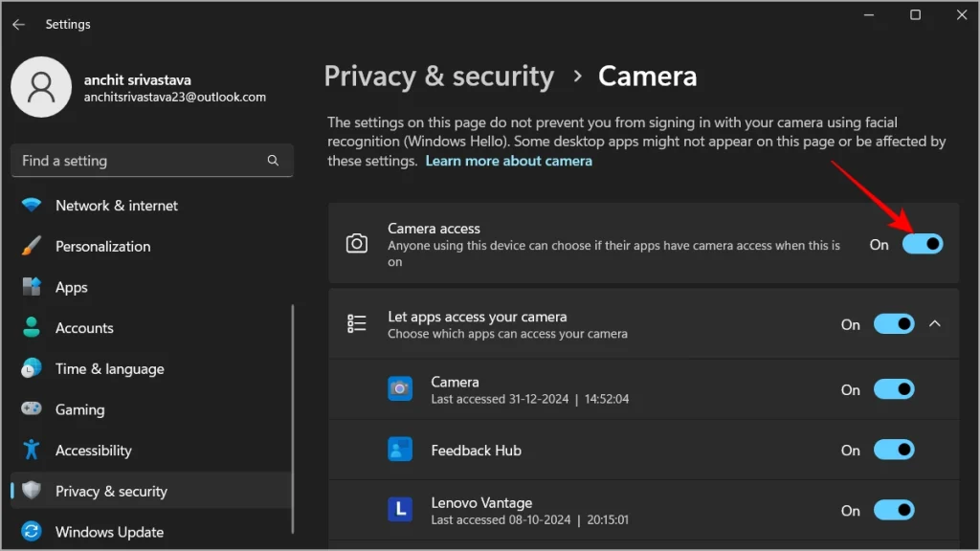Click the Lenovo Vantage app icon
This screenshot has height=551, width=980.
400,510
